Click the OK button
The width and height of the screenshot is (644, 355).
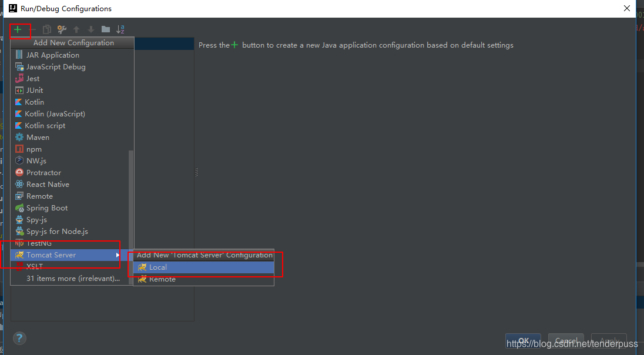pos(523,341)
